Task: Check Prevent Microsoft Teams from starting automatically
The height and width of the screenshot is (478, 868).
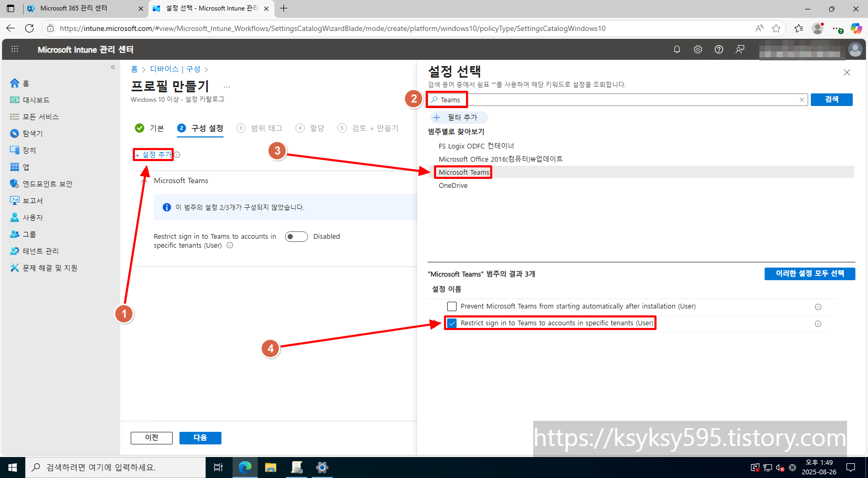Action: pos(452,306)
